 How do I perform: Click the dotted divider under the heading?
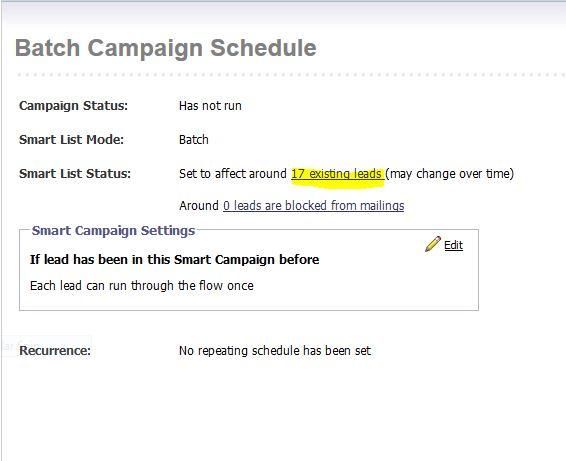(291, 75)
